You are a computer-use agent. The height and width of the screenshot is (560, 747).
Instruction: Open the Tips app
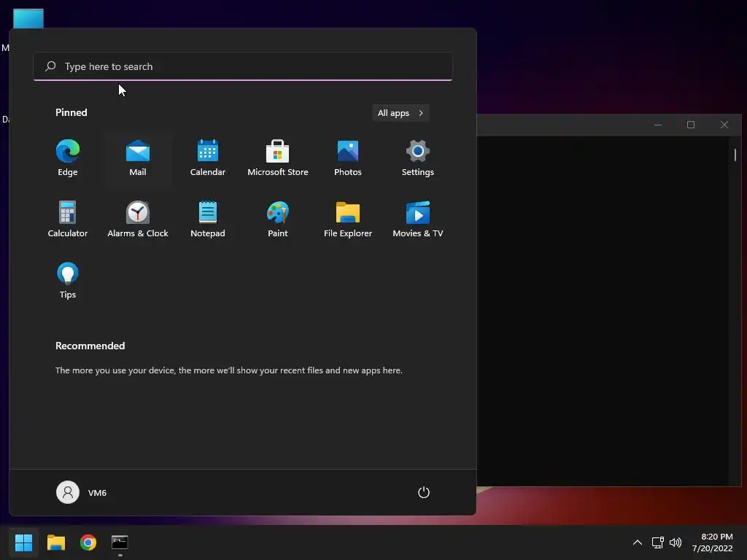pyautogui.click(x=68, y=281)
